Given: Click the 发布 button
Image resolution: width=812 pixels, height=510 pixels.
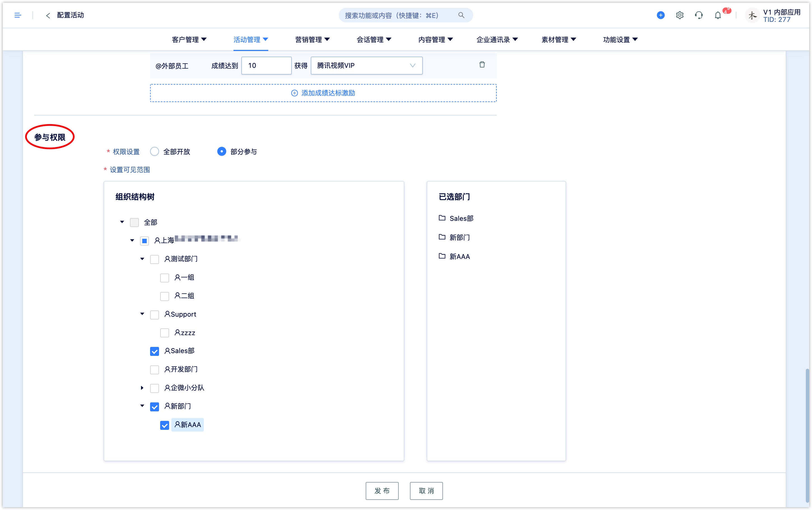Looking at the screenshot, I should tap(382, 491).
